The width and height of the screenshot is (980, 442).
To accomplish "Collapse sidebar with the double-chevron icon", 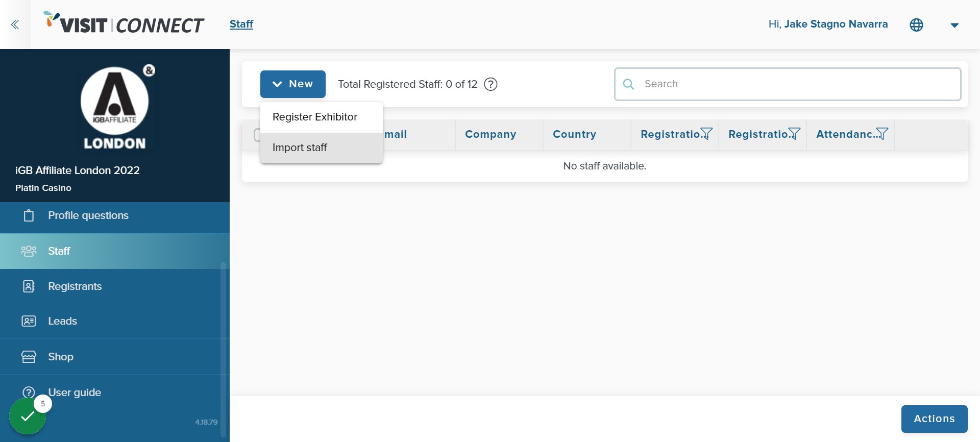I will click(15, 24).
